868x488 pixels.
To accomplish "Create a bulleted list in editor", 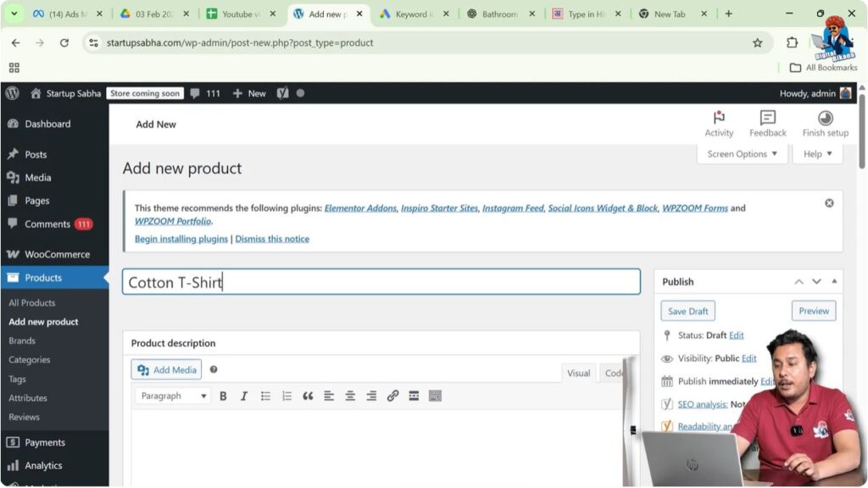I will click(265, 396).
